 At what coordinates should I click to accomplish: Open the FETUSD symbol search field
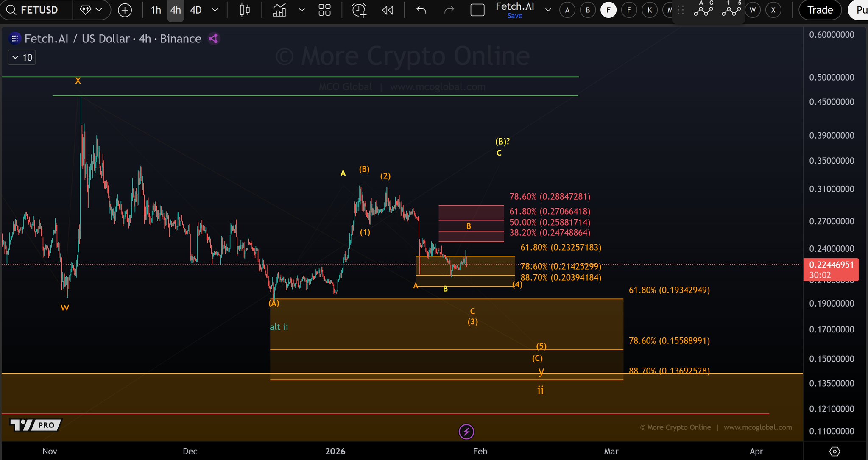click(38, 10)
